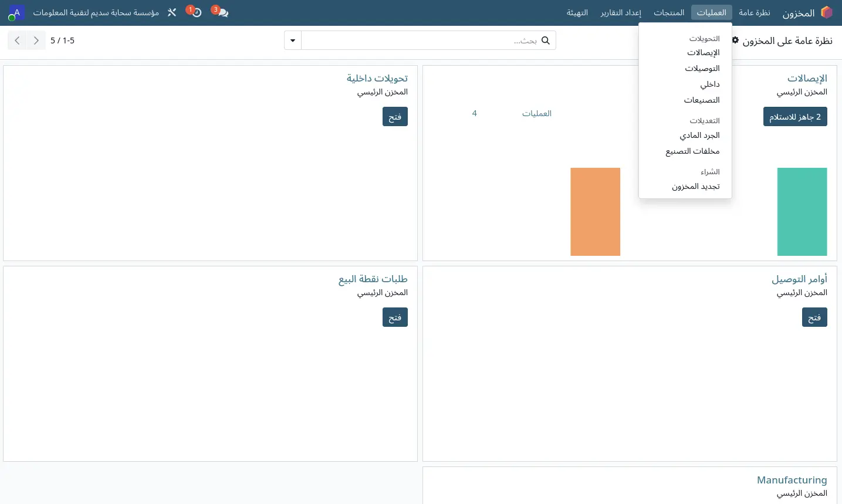Image resolution: width=842 pixels, height=504 pixels.
Task: Focus the search input field
Action: coord(420,40)
